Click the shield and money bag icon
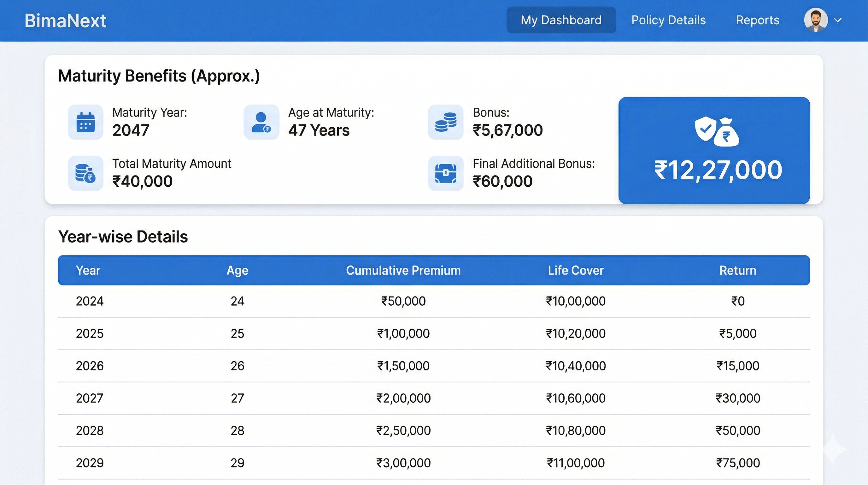This screenshot has height=485, width=868. (x=717, y=132)
